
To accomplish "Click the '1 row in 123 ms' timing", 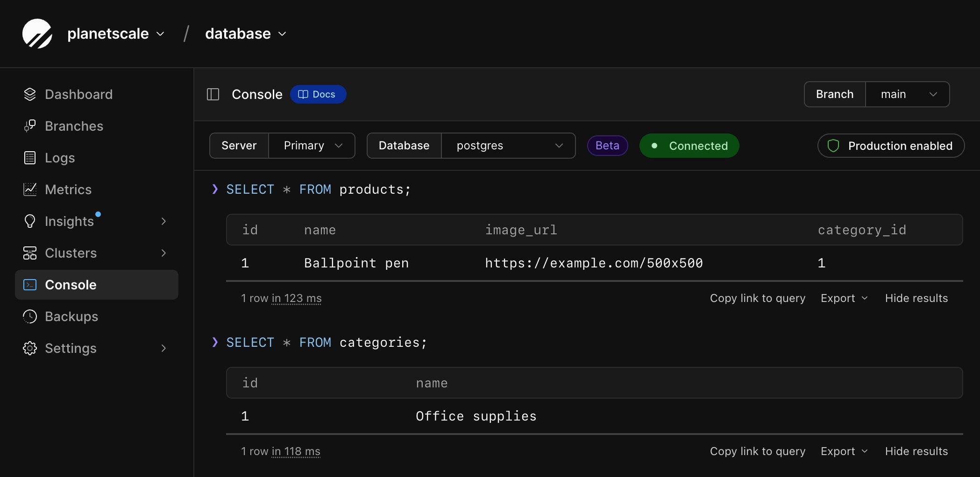I will [281, 298].
